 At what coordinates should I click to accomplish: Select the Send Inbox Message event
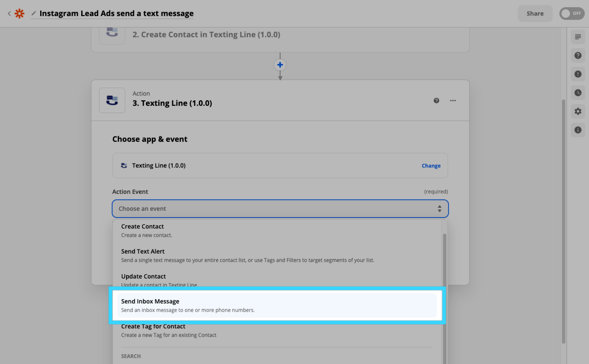277,305
